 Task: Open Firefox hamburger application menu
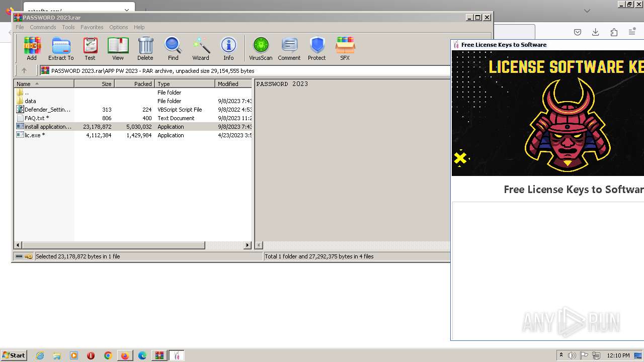tap(632, 32)
